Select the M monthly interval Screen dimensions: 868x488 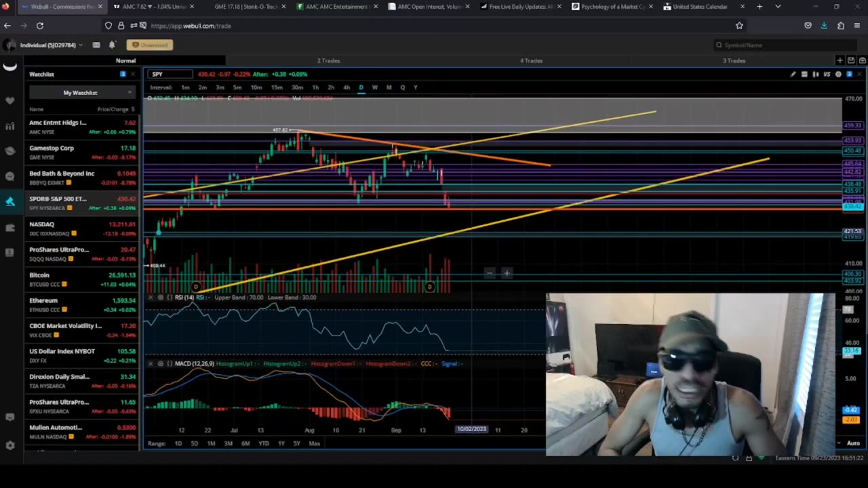click(389, 87)
